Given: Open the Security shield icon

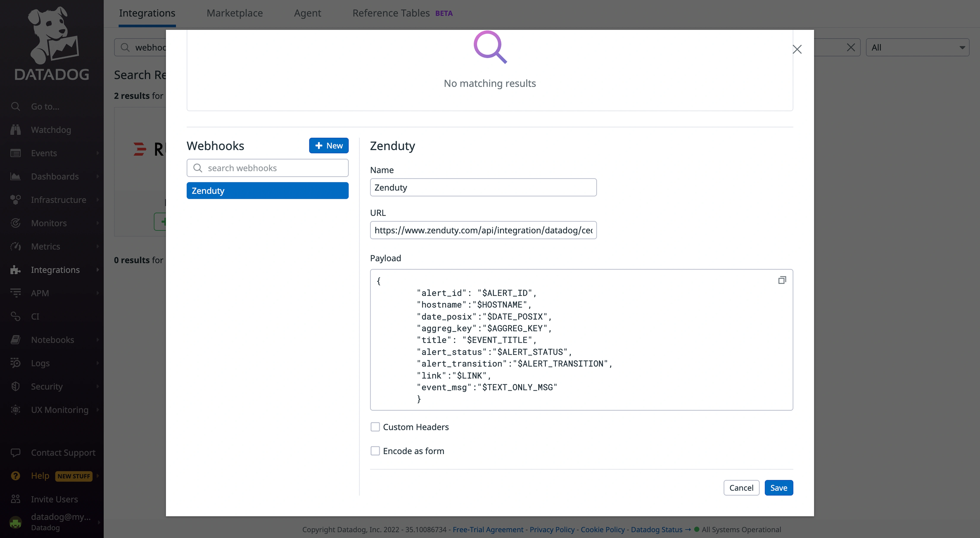Looking at the screenshot, I should (x=15, y=386).
